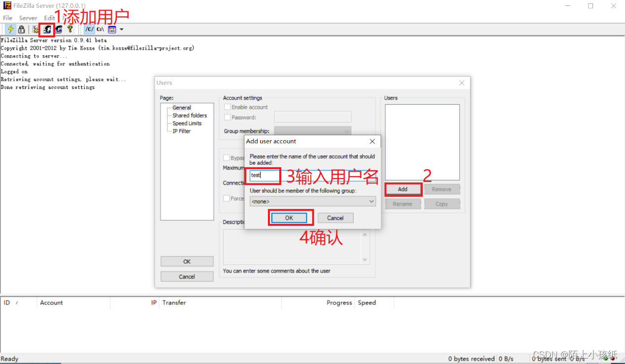Image resolution: width=625 pixels, height=364 pixels.
Task: Open the Server menu
Action: tap(28, 18)
